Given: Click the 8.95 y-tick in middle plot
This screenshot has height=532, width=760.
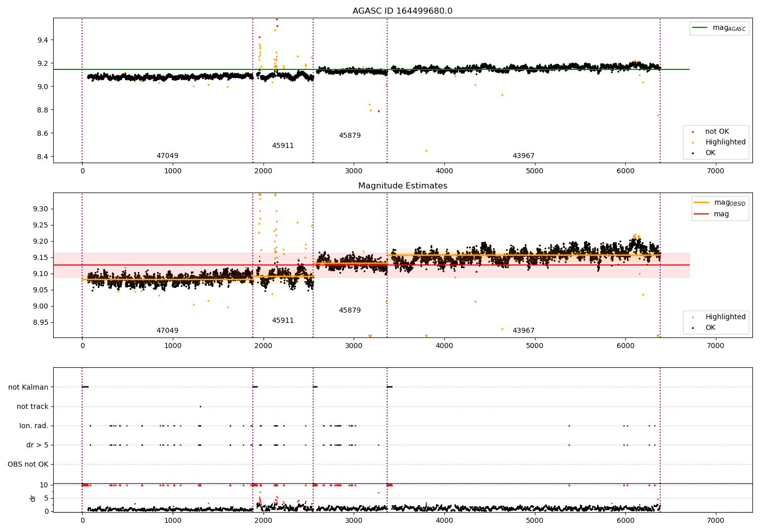Looking at the screenshot, I should pyautogui.click(x=40, y=323).
